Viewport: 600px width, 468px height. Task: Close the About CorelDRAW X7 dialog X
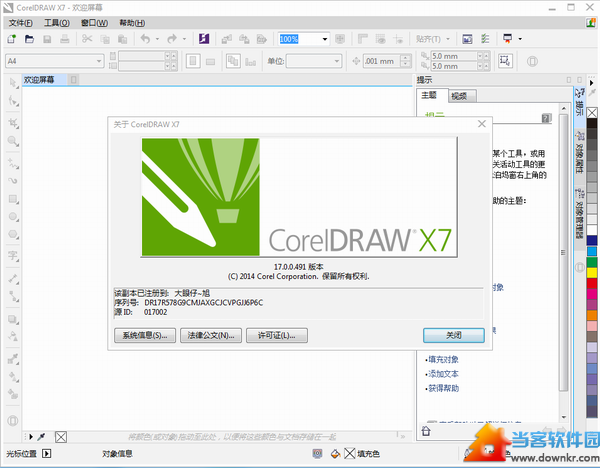coord(482,124)
